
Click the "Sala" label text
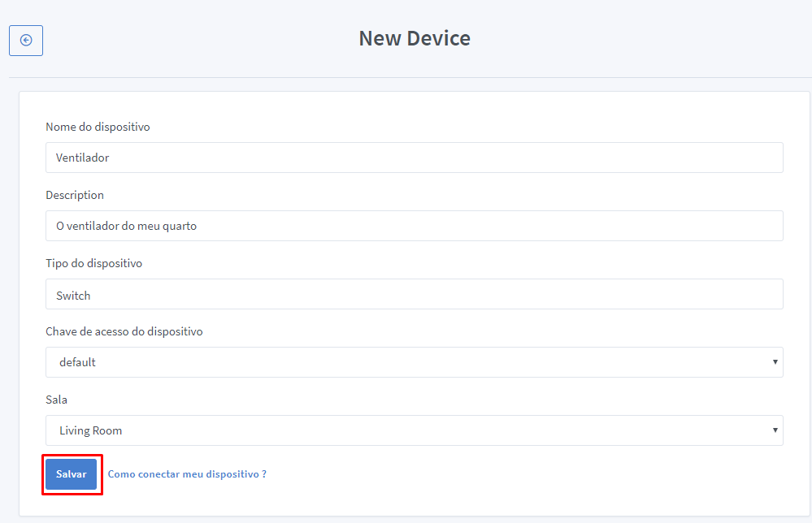tap(57, 400)
